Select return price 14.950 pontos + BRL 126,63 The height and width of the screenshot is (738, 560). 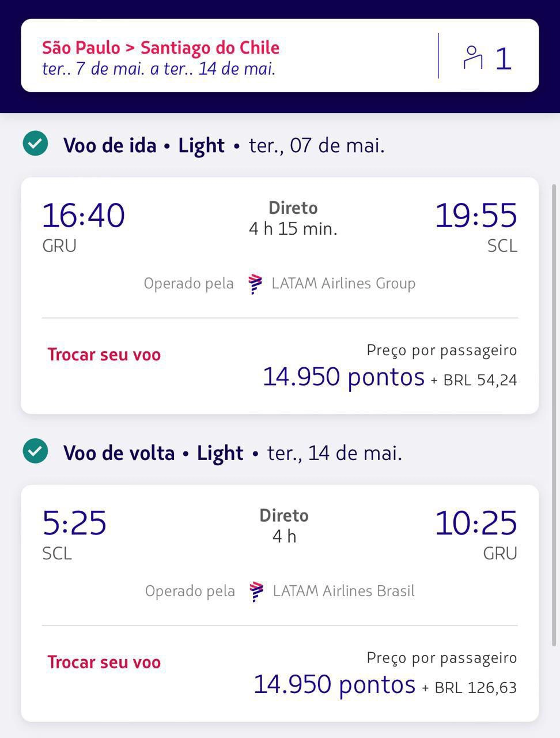coord(385,685)
